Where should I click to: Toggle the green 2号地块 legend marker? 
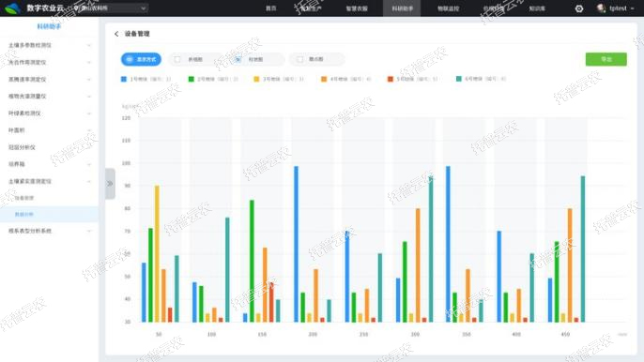click(x=191, y=79)
